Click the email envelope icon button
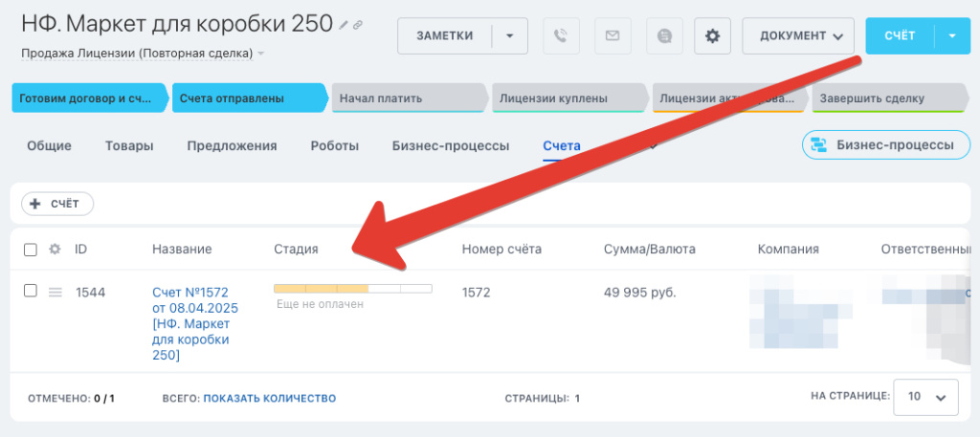 [612, 36]
